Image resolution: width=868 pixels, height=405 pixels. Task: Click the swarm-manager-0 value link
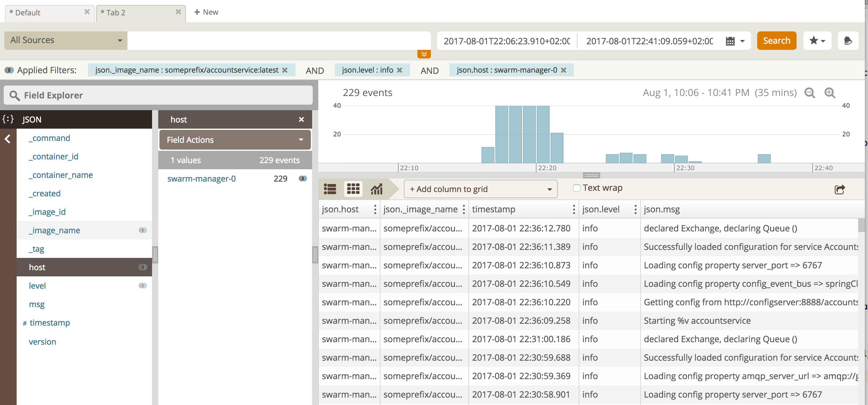pos(202,178)
